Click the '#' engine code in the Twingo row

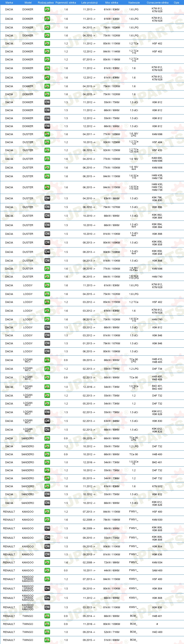click(157, 624)
